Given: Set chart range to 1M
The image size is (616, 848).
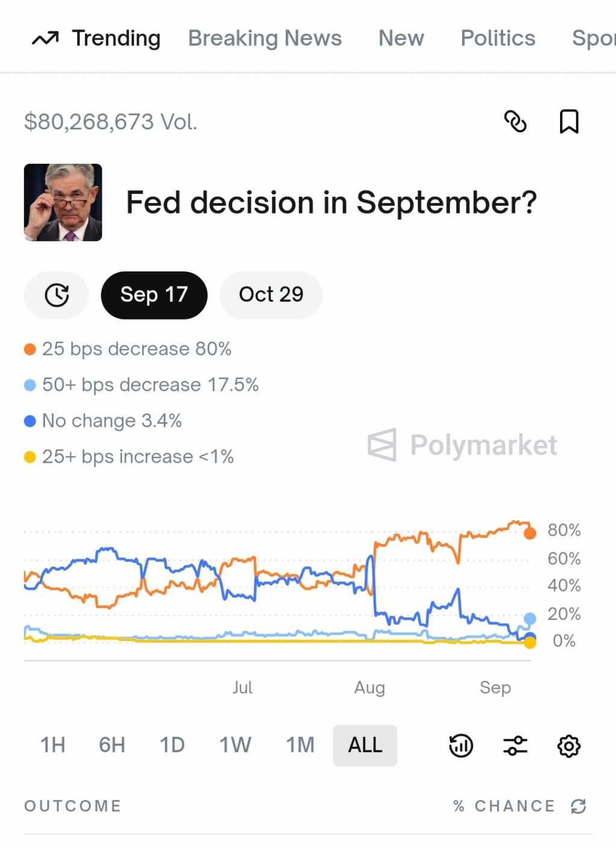Looking at the screenshot, I should 300,745.
